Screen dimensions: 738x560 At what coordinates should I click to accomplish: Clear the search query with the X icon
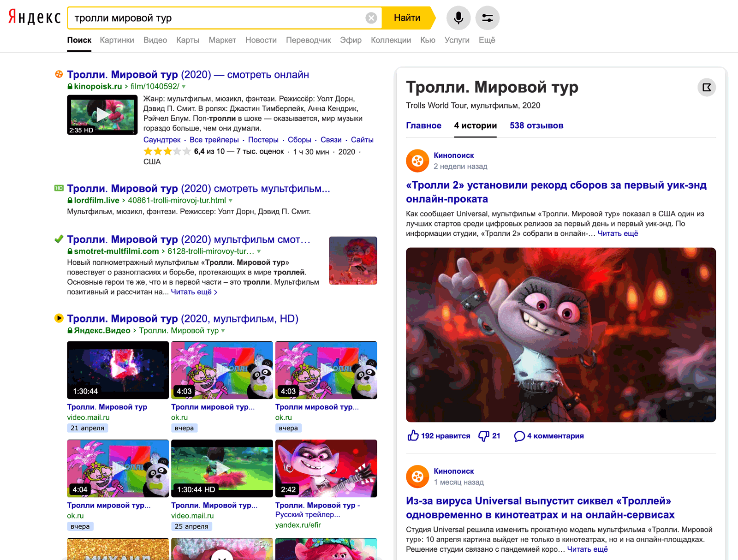371,18
